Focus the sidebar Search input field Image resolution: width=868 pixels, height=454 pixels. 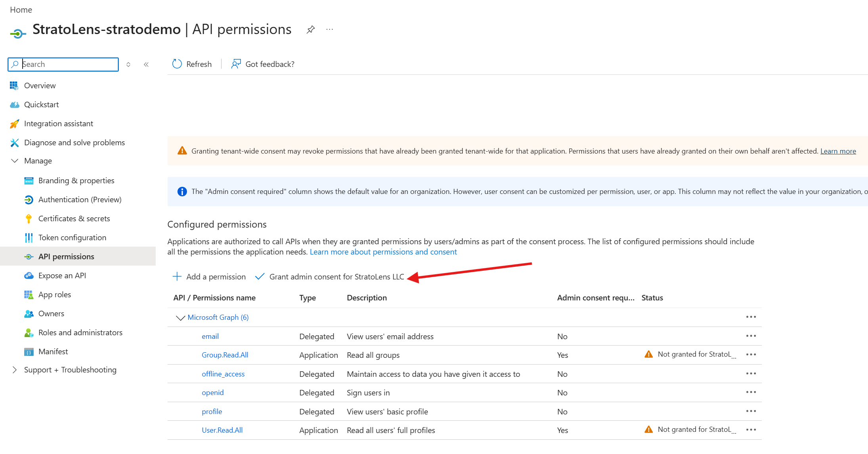(63, 65)
